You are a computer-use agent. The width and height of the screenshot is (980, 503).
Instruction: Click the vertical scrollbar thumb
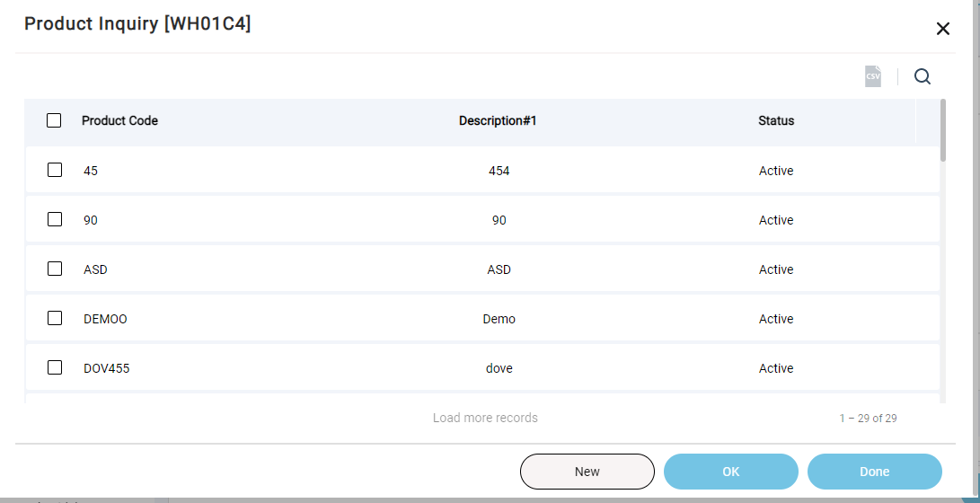pos(943,130)
